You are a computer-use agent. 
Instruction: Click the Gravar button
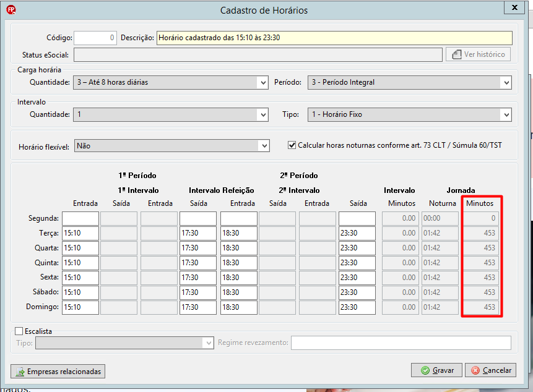pos(436,370)
